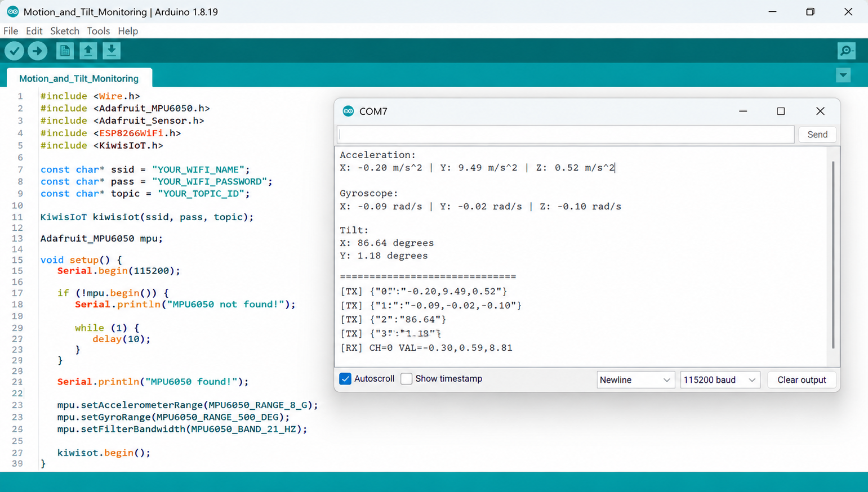Click "YOUR_TOPIC_ID" string in code
Screen dimensions: 868x492
tap(201, 194)
